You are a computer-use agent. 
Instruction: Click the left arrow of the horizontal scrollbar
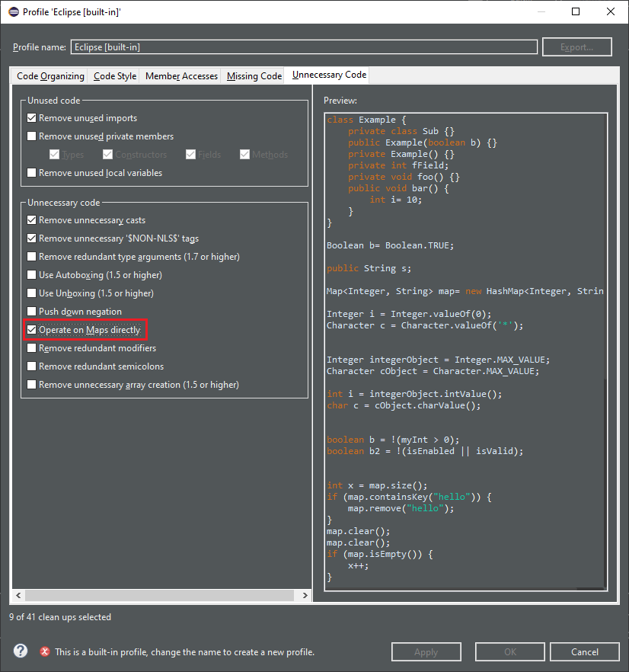pos(18,595)
